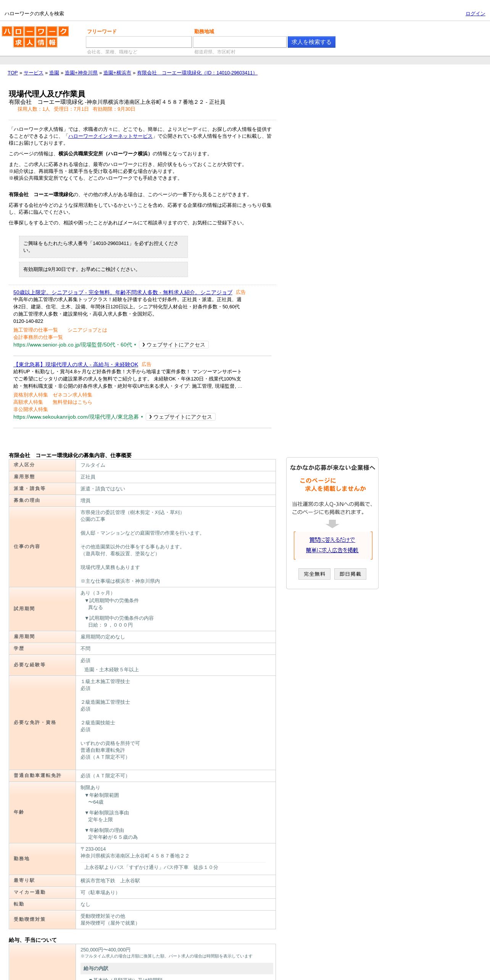
Task: Select the 〜64歳 age limit text
Action: coord(96,802)
